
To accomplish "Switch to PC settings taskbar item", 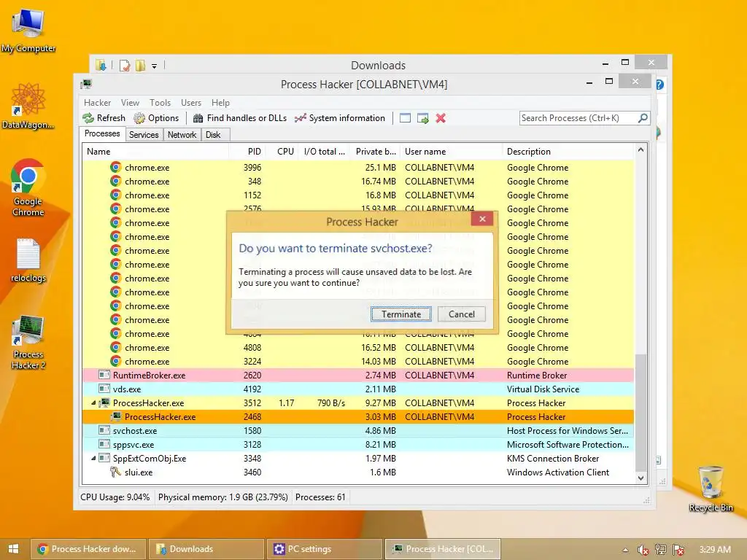I will pos(325,549).
